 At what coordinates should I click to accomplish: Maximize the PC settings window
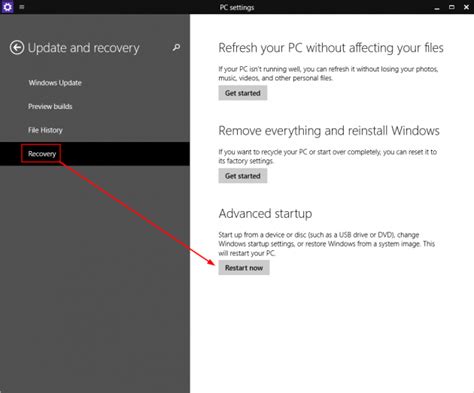452,7
